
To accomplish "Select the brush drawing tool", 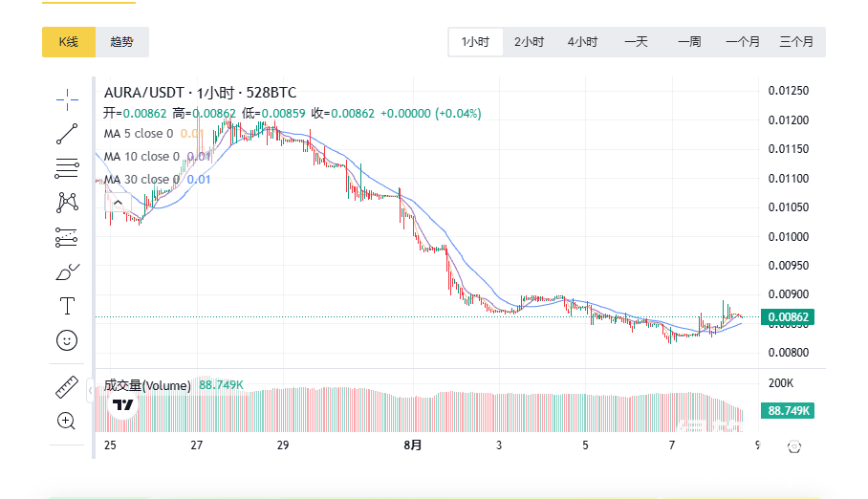I will 67,272.
